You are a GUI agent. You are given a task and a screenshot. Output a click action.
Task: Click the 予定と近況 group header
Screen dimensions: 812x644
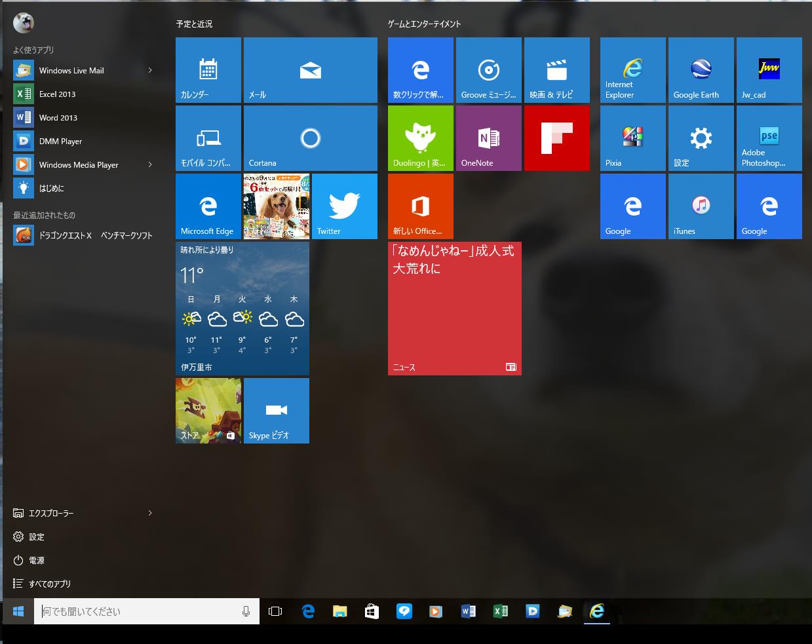point(194,24)
